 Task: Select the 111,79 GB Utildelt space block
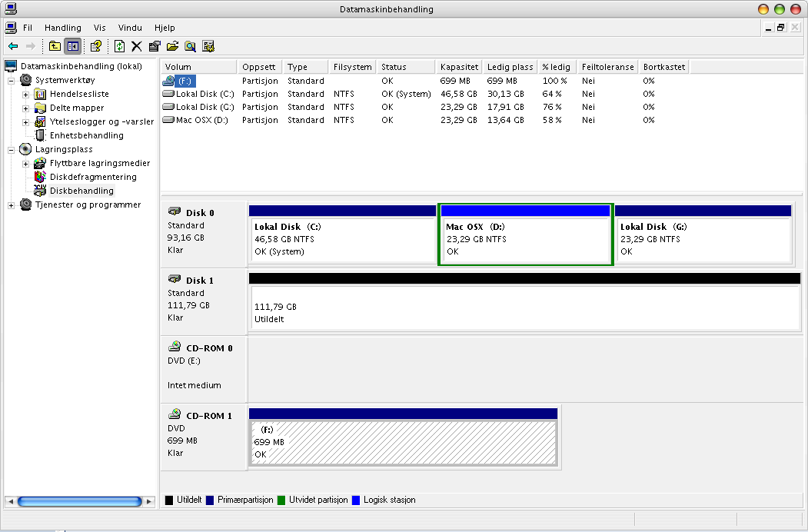[x=524, y=302]
